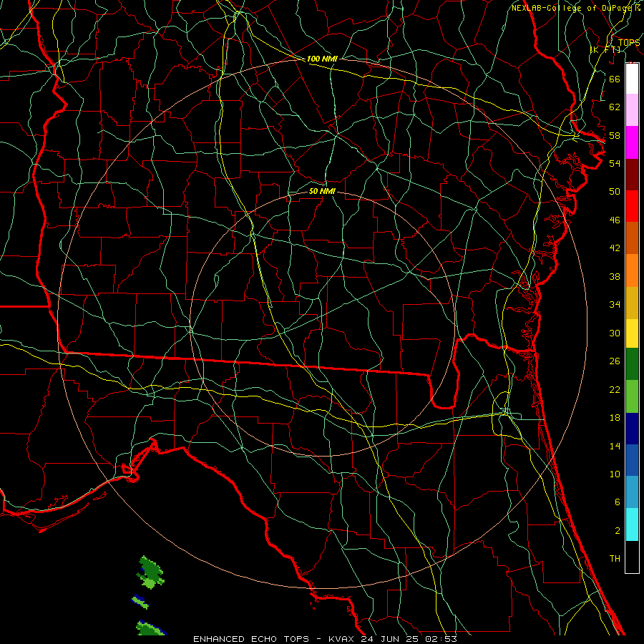Click the black TH threshold legend swatch
Screen dimensions: 644x644
coord(632,557)
